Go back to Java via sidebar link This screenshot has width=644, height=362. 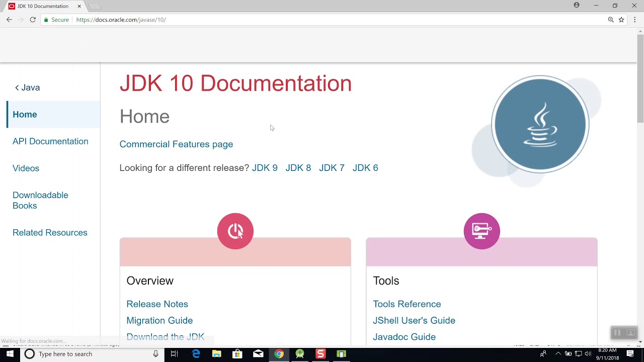point(27,87)
